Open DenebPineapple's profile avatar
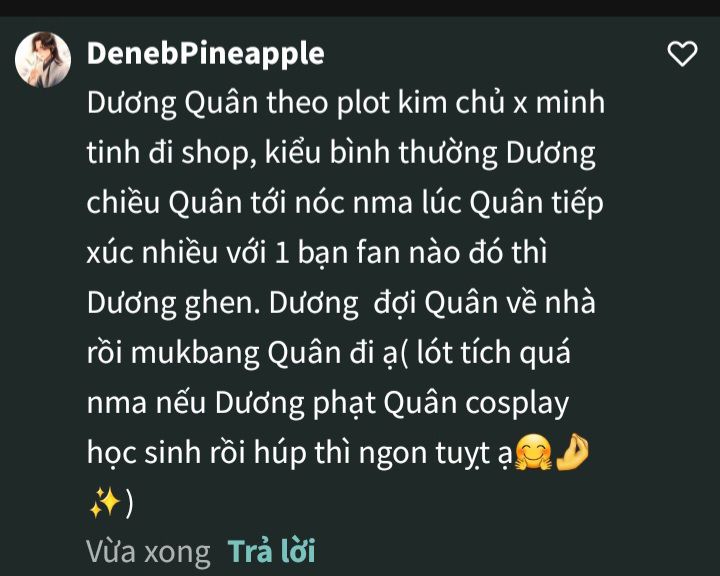This screenshot has height=576, width=720. coord(43,60)
